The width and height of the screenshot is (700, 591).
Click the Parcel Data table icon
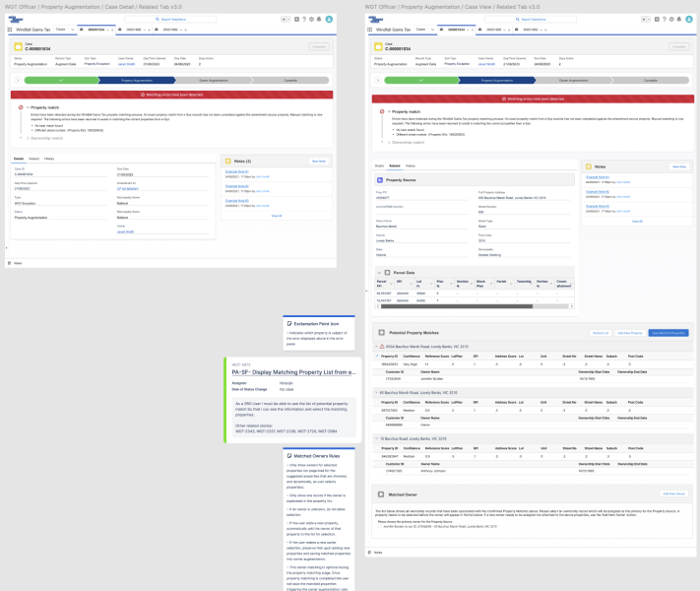tap(388, 273)
